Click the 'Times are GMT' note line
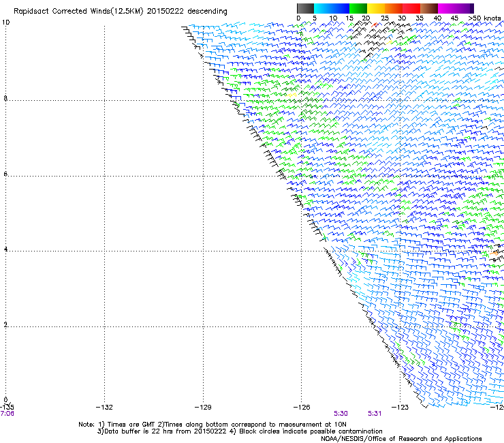The image size is (504, 443). [212, 425]
